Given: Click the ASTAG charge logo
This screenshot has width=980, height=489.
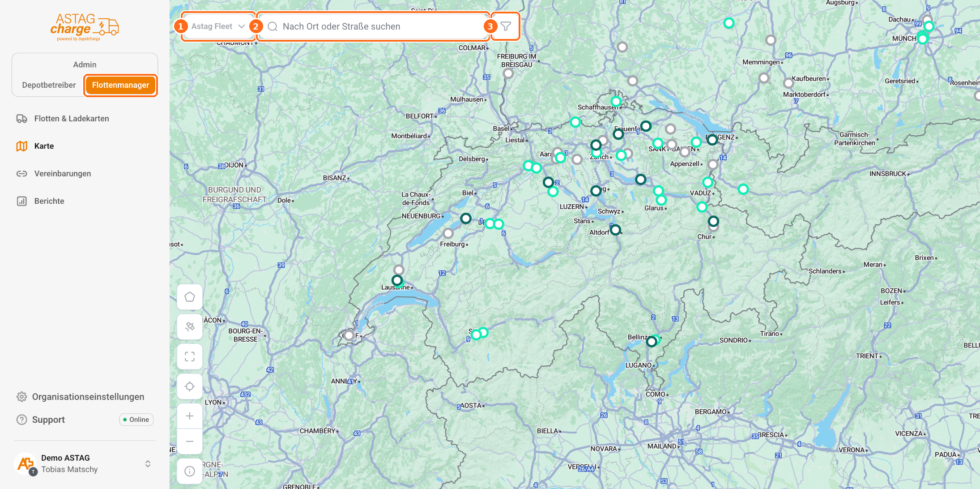Looking at the screenshot, I should coord(85,27).
